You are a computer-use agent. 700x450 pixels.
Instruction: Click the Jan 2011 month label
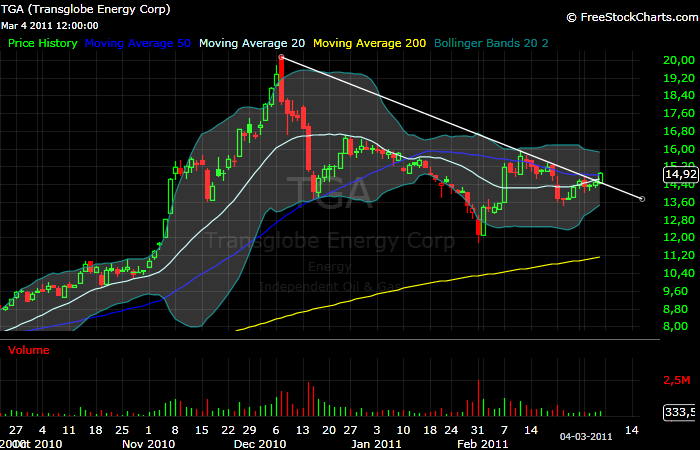tap(376, 444)
